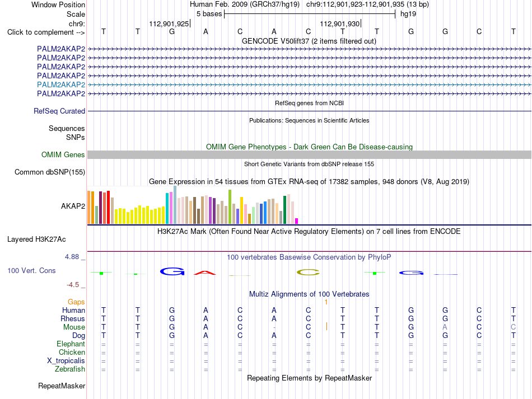Click the red A conservation logo letter
The width and height of the screenshot is (532, 399).
(x=205, y=273)
